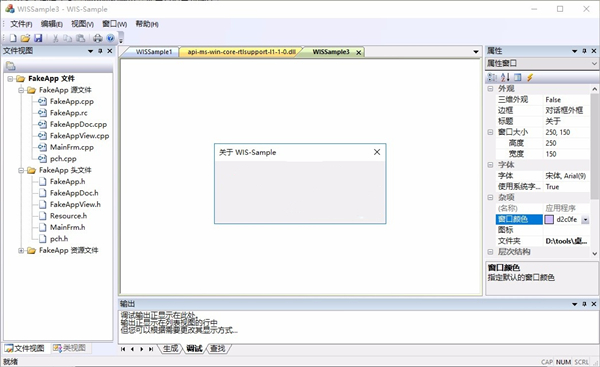
Task: Toggle auto-hide pin on 属性 panel
Action: click(584, 51)
